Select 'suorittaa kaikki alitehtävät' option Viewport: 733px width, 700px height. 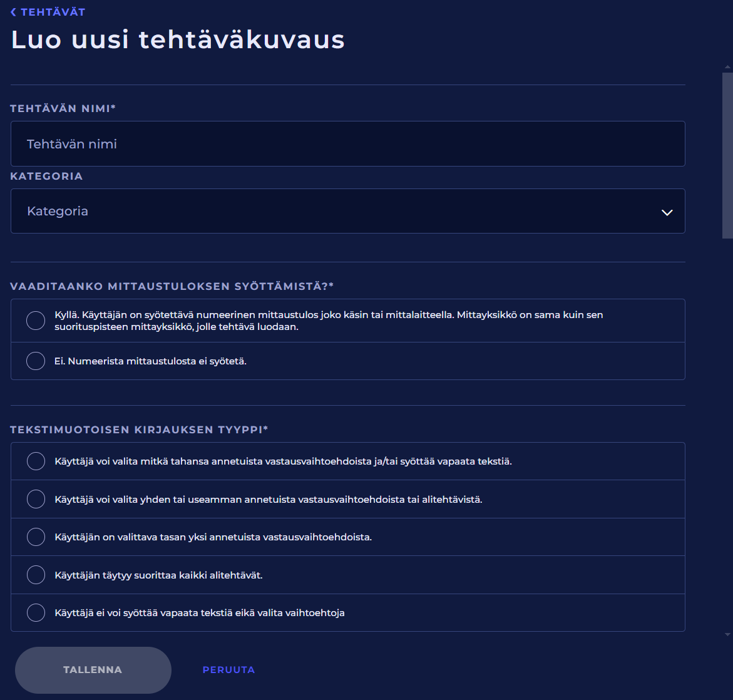[36, 575]
